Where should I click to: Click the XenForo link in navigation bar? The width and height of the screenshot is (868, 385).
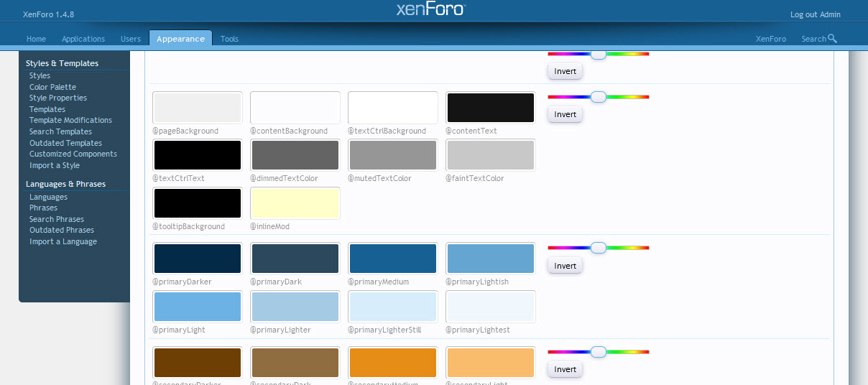pyautogui.click(x=771, y=39)
